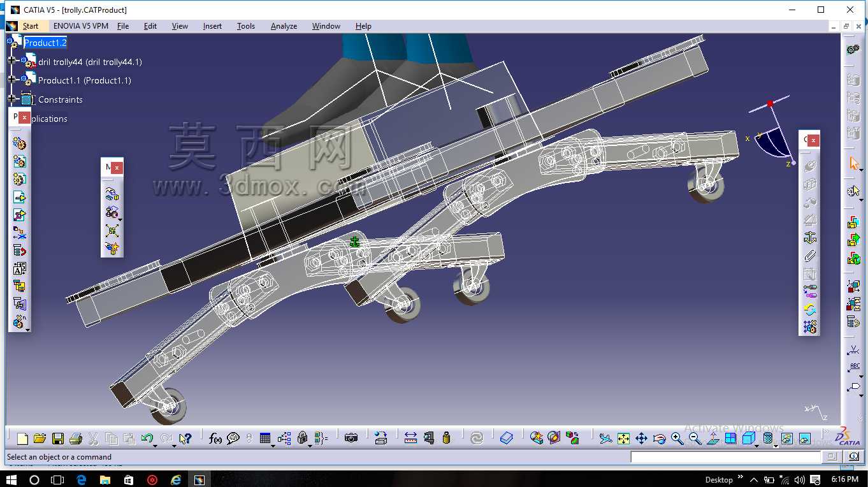Viewport: 868px width, 487px height.
Task: Open dropdown arrow beside Design Table icon
Action: 273,446
